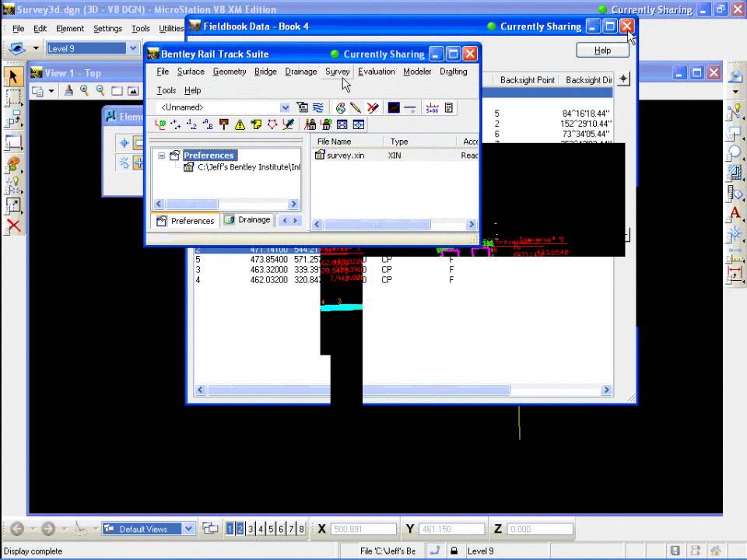Click the yellow warning triangle icon
The height and width of the screenshot is (560, 747).
point(240,124)
